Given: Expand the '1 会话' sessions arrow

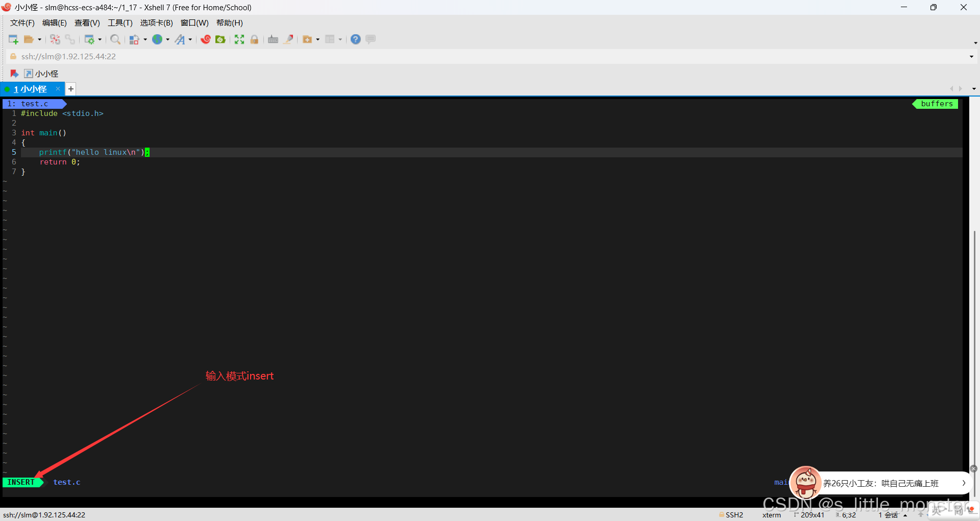Looking at the screenshot, I should 905,515.
